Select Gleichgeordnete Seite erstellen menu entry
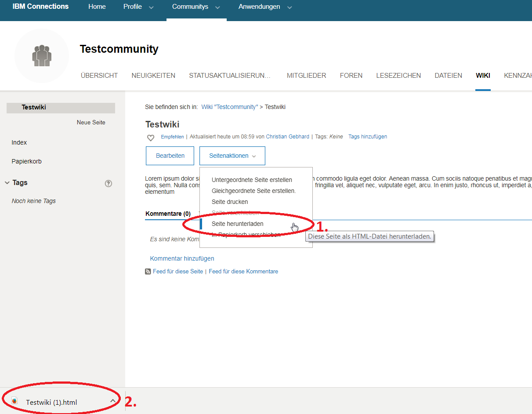Screen dimensions: 532x414 [254, 191]
